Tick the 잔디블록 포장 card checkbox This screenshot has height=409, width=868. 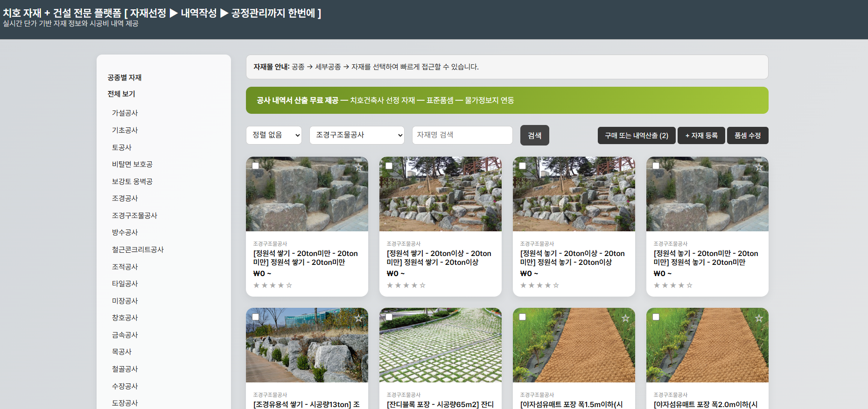click(389, 317)
